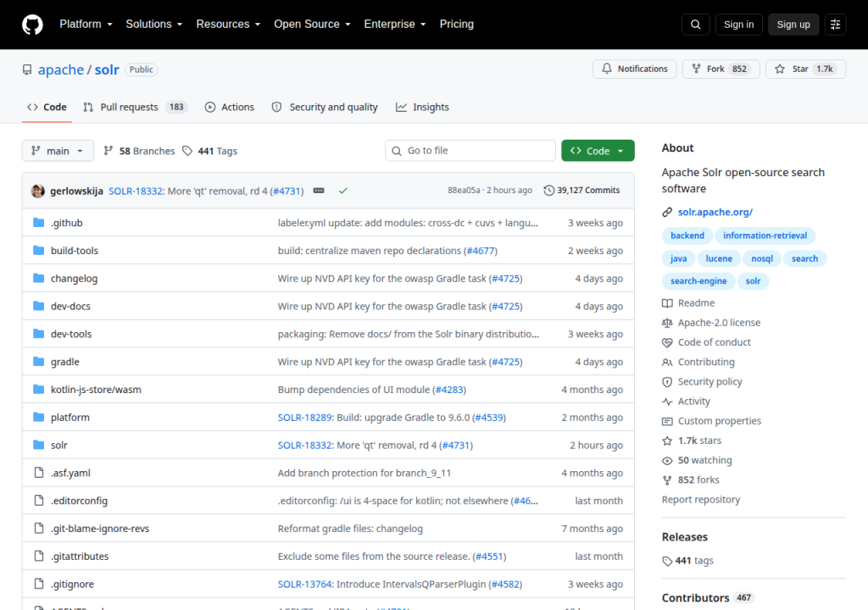Click the Go to file search field
The width and height of the screenshot is (868, 610).
(470, 151)
